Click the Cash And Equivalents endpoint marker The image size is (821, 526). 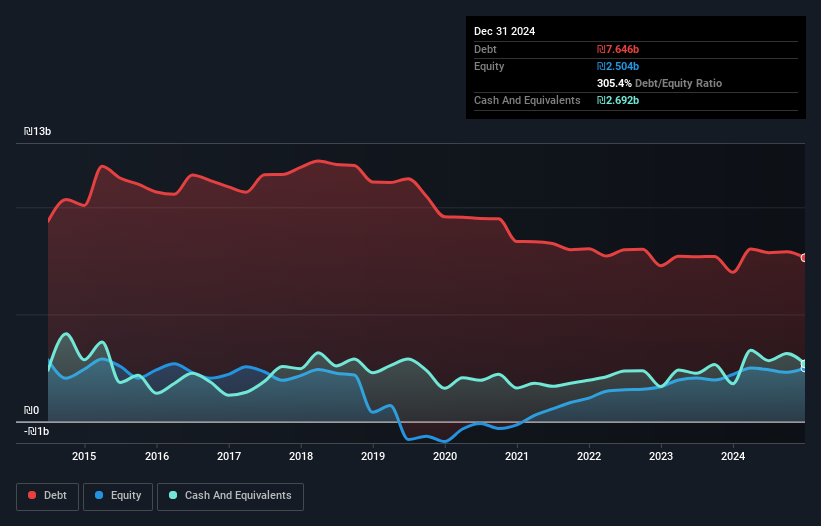804,364
